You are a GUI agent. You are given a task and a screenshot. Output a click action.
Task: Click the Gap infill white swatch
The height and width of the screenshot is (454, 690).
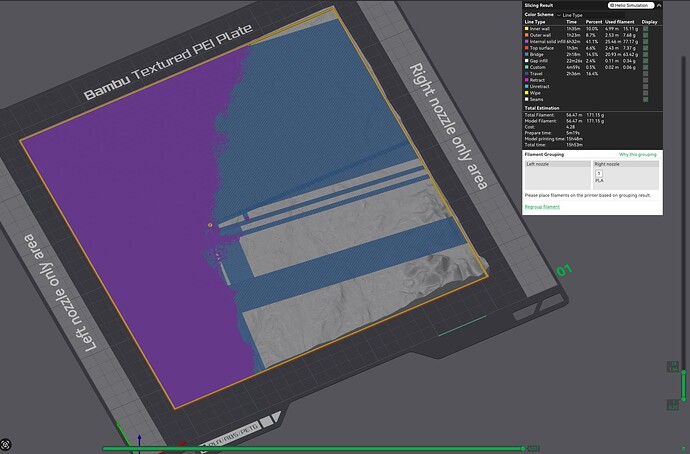coord(526,61)
